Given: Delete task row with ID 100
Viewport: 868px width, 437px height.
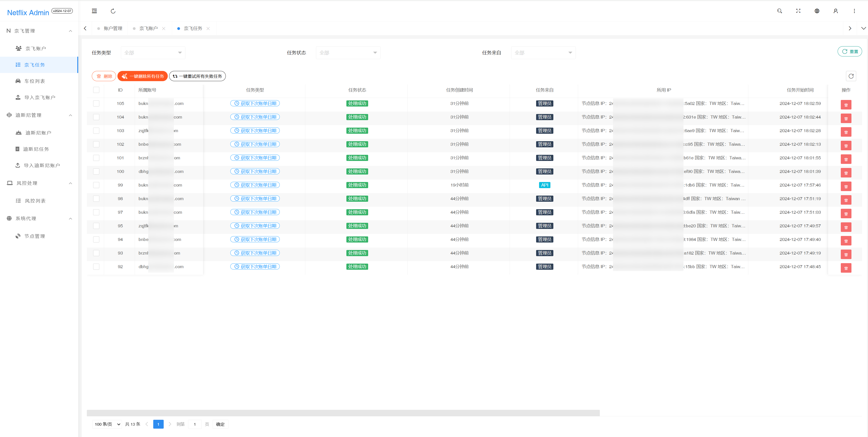Looking at the screenshot, I should (x=846, y=173).
